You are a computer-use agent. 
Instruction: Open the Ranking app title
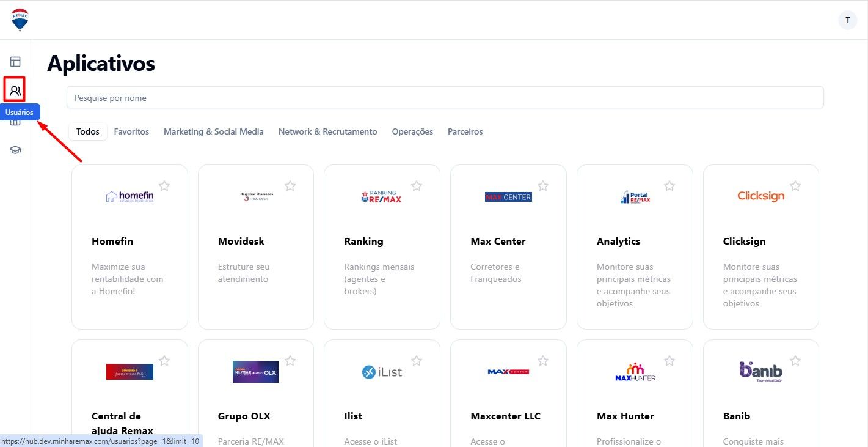(364, 241)
